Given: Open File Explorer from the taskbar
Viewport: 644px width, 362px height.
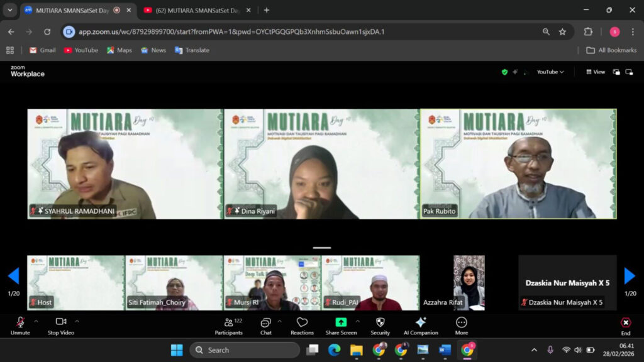Looking at the screenshot, I should 357,350.
